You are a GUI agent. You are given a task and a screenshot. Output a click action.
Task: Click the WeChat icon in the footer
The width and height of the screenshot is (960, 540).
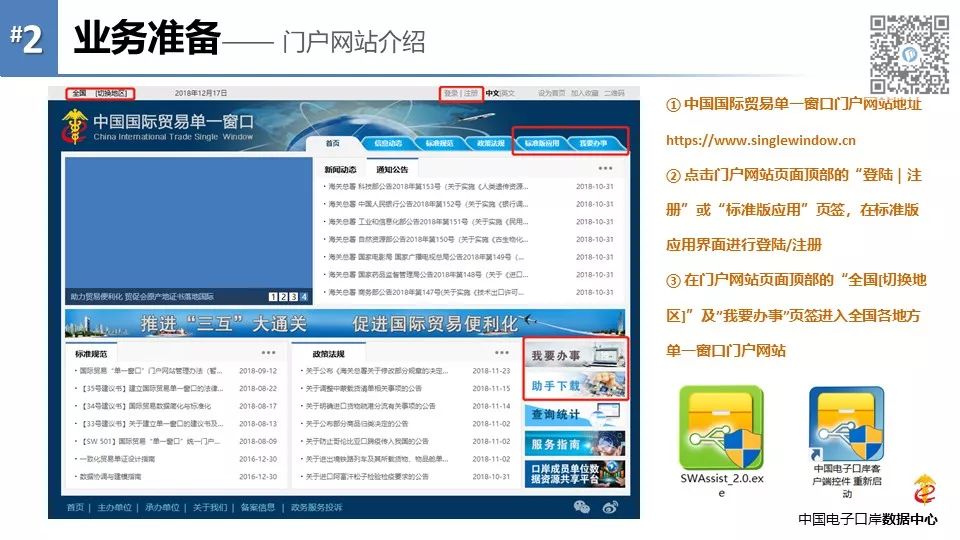click(x=581, y=506)
